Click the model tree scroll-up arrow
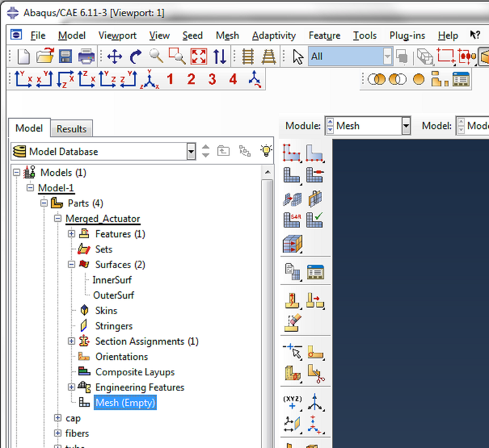The width and height of the screenshot is (489, 448). pos(268,172)
